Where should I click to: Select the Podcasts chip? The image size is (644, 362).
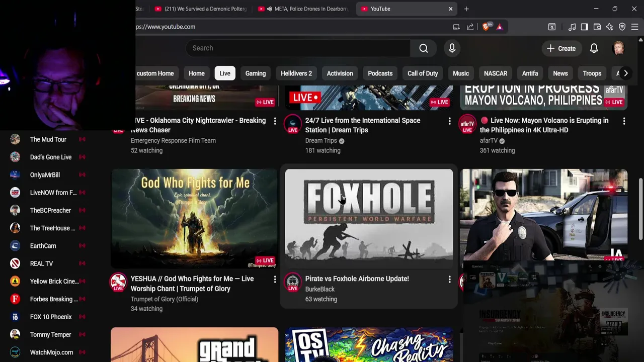(x=380, y=73)
